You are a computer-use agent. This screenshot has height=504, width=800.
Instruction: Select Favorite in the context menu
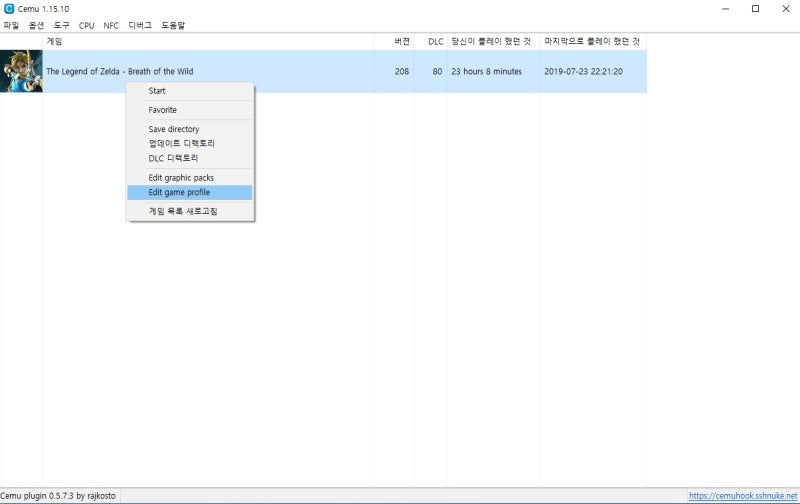click(190, 110)
